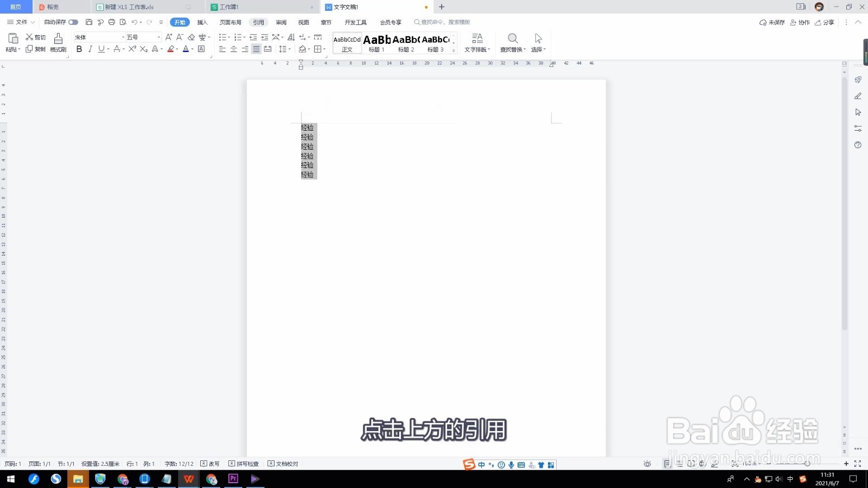This screenshot has height=488, width=868.
Task: Apply bold formatting to the selected text
Action: (x=79, y=49)
